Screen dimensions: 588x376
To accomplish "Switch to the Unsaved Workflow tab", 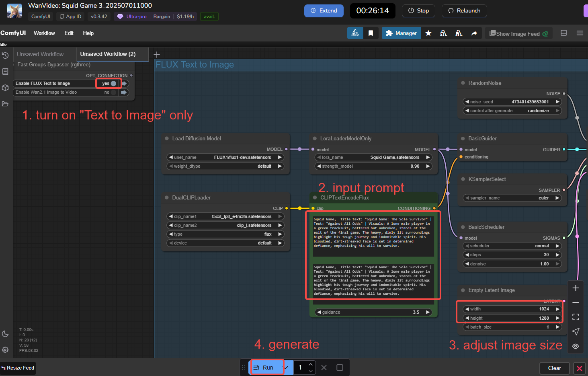I will coord(40,54).
